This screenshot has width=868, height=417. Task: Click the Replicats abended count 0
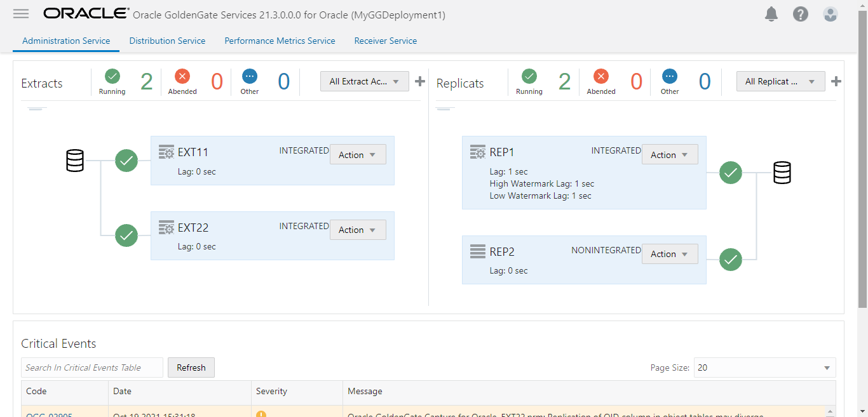click(637, 82)
